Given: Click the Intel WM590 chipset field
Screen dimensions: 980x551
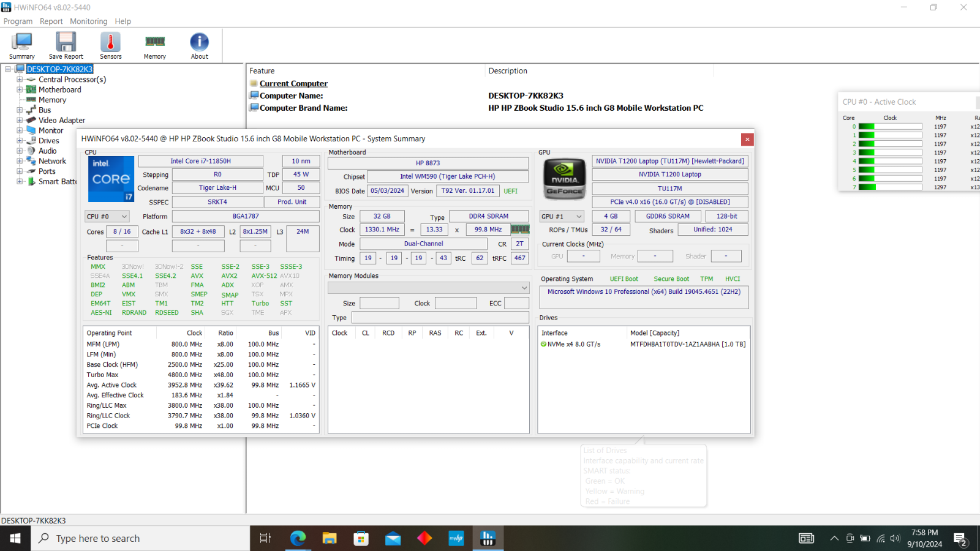Looking at the screenshot, I should coord(448,176).
